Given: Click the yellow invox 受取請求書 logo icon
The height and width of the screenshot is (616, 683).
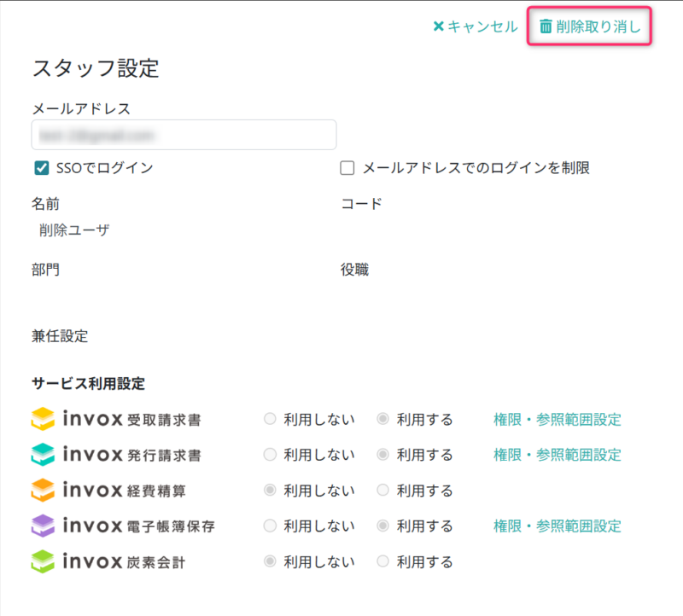Looking at the screenshot, I should 43,419.
